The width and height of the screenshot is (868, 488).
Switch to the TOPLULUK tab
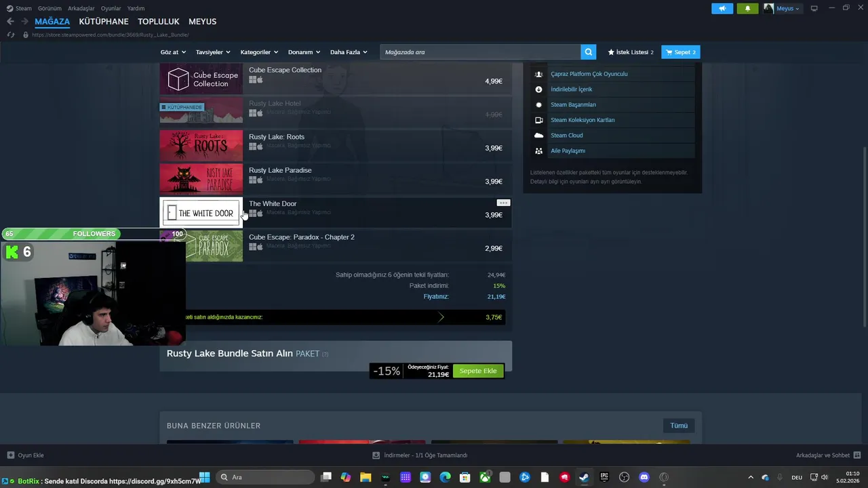(159, 22)
